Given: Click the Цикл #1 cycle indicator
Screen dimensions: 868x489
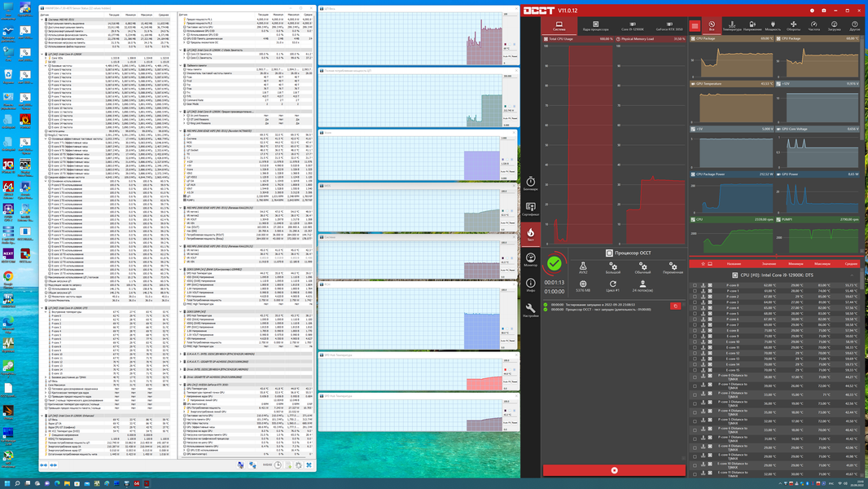Looking at the screenshot, I should (x=613, y=286).
